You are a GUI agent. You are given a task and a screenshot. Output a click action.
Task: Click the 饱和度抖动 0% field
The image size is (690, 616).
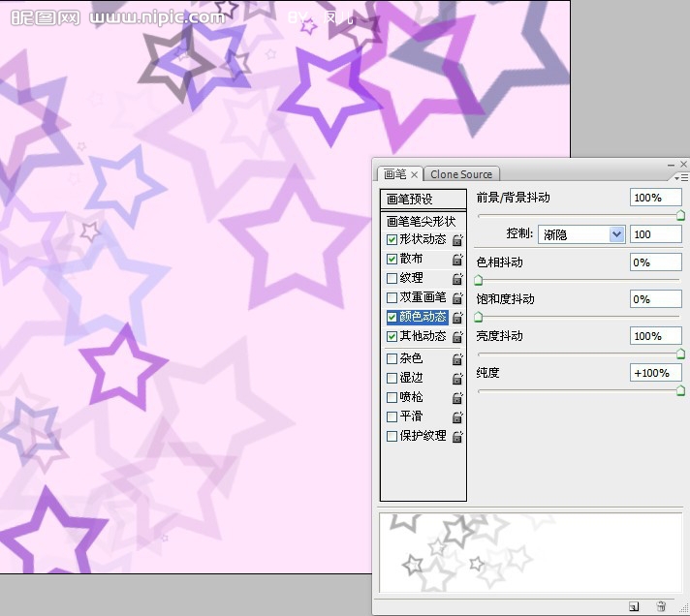(x=656, y=299)
